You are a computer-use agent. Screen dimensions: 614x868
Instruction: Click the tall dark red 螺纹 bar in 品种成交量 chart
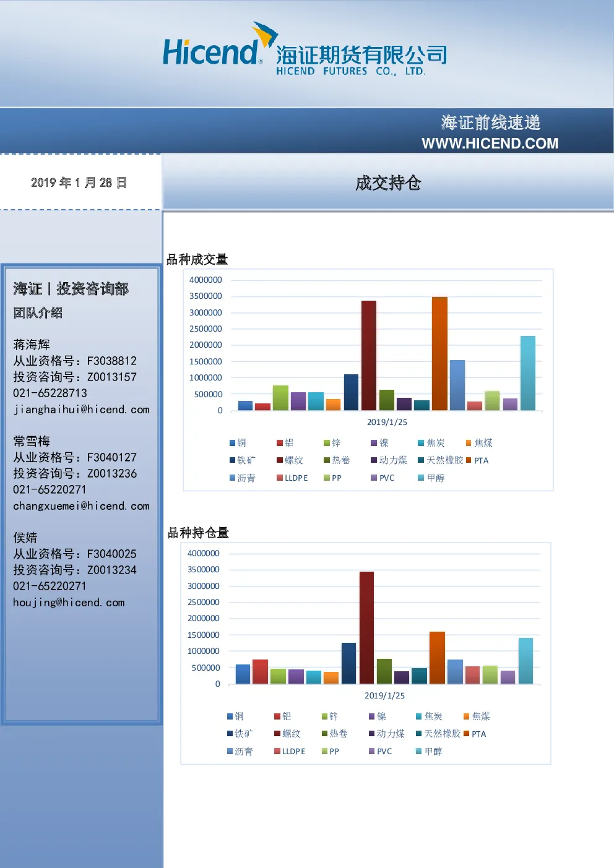[x=369, y=355]
